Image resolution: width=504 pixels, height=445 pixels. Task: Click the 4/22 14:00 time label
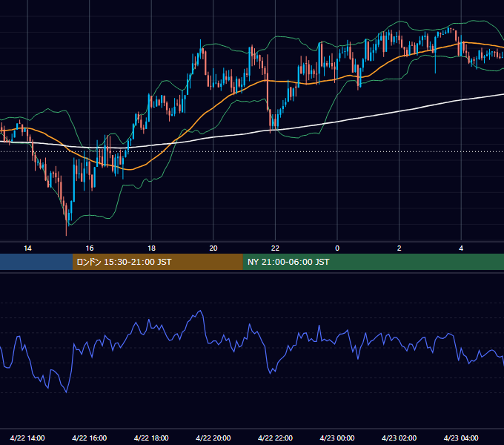pos(27,438)
